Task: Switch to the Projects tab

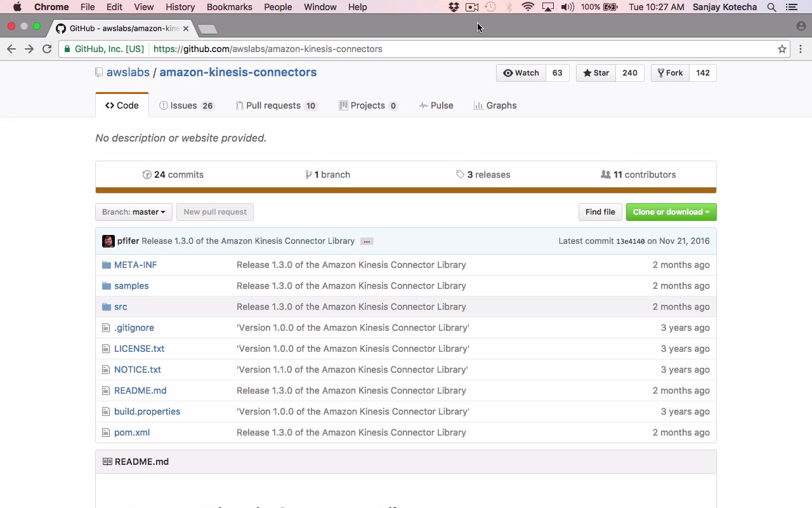Action: (x=369, y=105)
